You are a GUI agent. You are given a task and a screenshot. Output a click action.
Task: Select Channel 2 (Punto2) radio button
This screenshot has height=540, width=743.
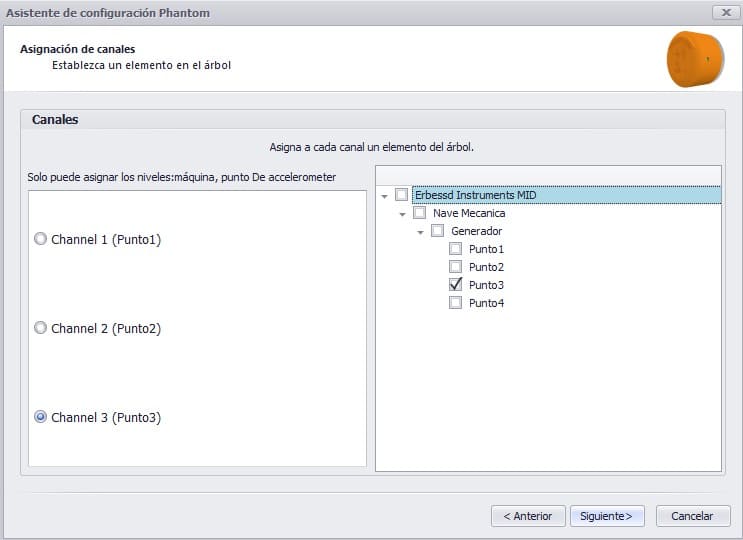(x=41, y=328)
